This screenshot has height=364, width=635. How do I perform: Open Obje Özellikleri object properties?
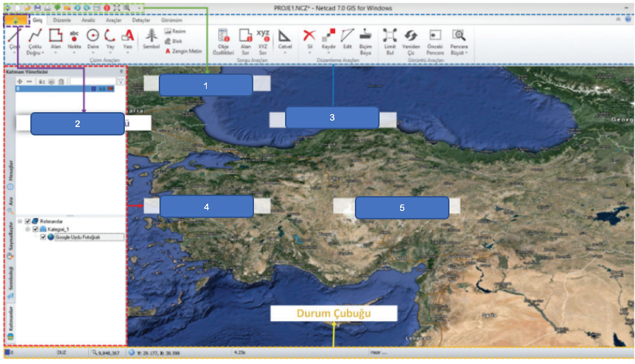tap(223, 39)
